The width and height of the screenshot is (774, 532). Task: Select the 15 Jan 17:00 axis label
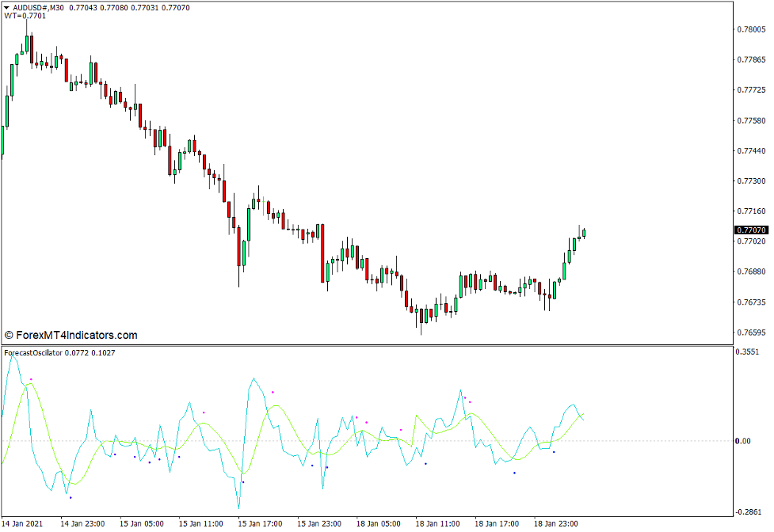point(261,523)
